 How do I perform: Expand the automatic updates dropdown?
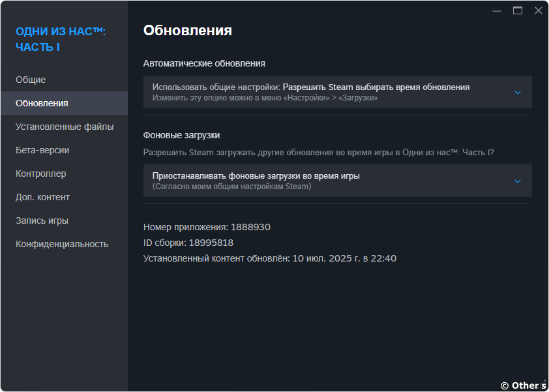pos(338,92)
